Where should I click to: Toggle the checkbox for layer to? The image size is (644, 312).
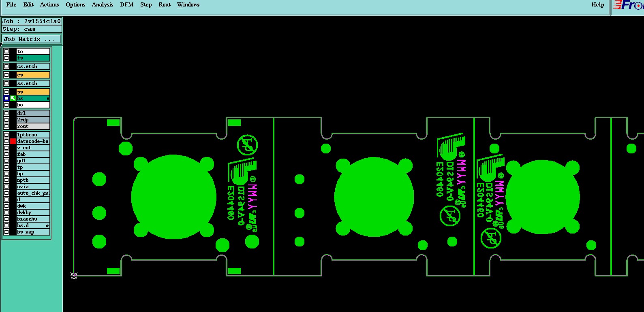pyautogui.click(x=6, y=51)
